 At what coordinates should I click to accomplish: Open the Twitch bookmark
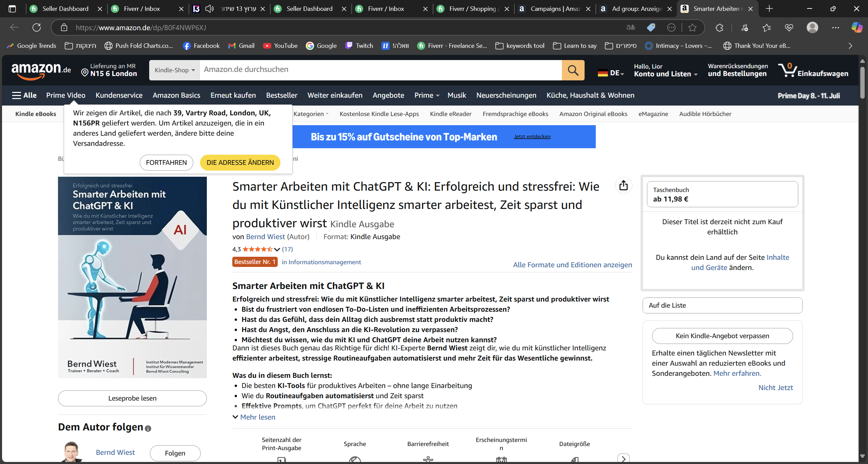coord(359,46)
